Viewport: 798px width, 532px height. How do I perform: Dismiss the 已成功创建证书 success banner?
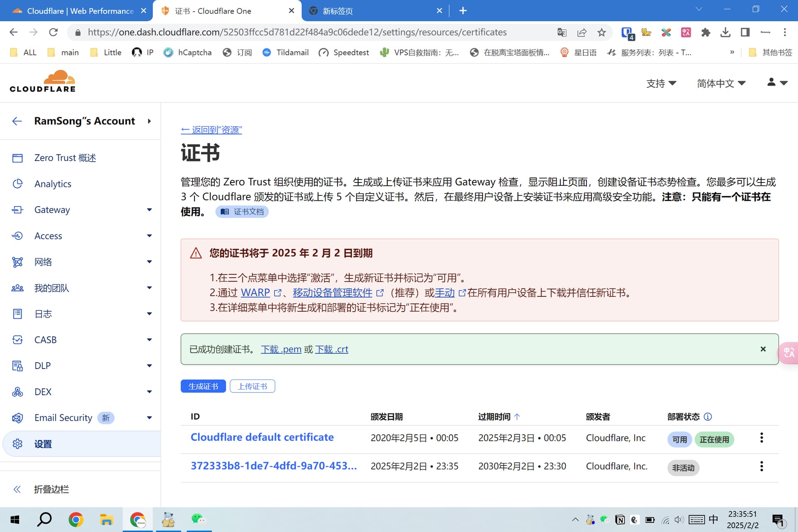[x=763, y=349]
